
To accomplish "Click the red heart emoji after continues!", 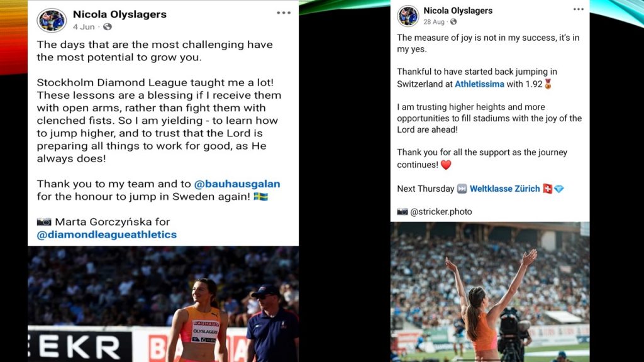I will (446, 165).
